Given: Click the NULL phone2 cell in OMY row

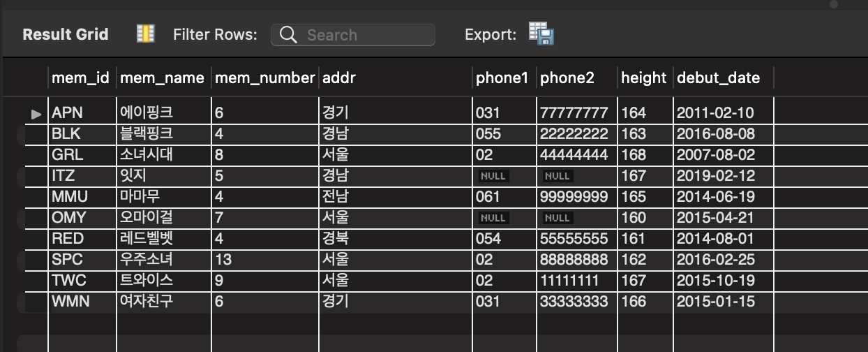Looking at the screenshot, I should tap(576, 218).
